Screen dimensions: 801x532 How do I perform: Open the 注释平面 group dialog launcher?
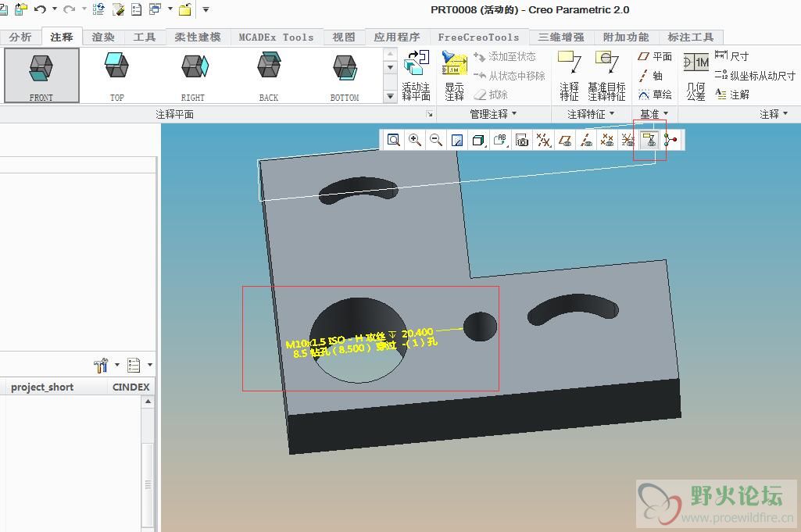(430, 114)
